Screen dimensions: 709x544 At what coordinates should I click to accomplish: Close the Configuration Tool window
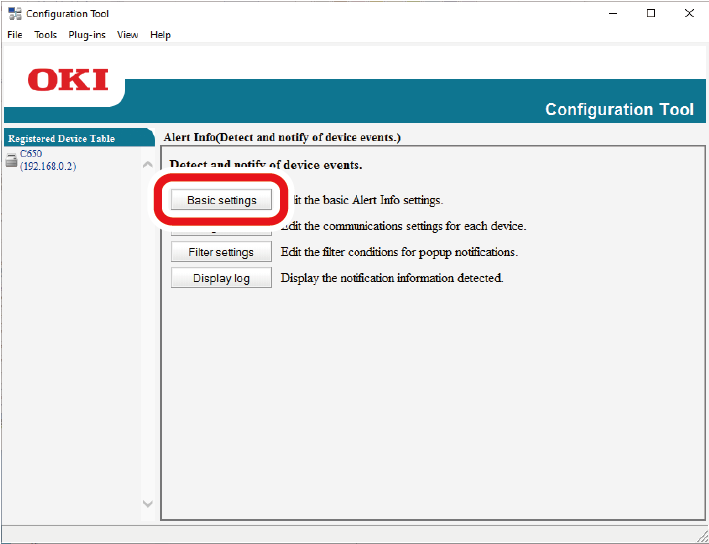click(689, 14)
